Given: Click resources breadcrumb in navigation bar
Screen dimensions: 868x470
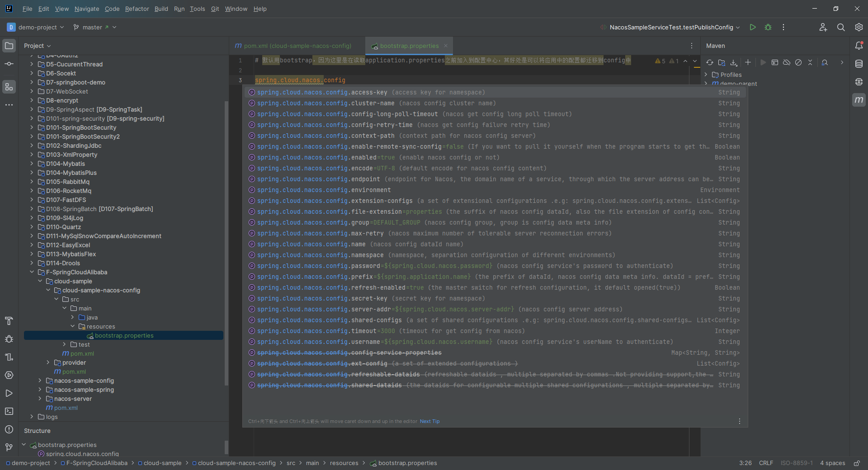Looking at the screenshot, I should click(344, 463).
